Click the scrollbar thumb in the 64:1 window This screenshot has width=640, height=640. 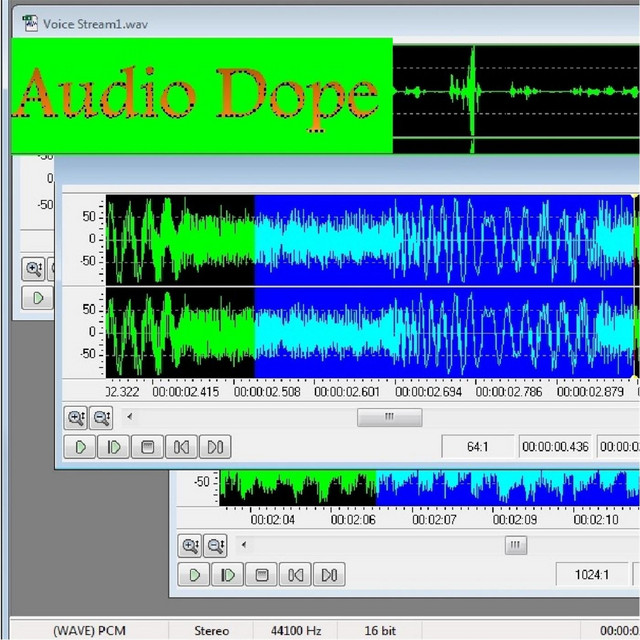pos(389,417)
